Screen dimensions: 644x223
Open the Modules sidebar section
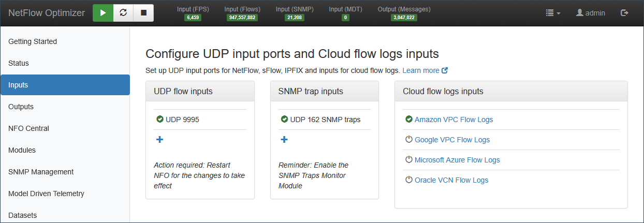[x=22, y=150]
